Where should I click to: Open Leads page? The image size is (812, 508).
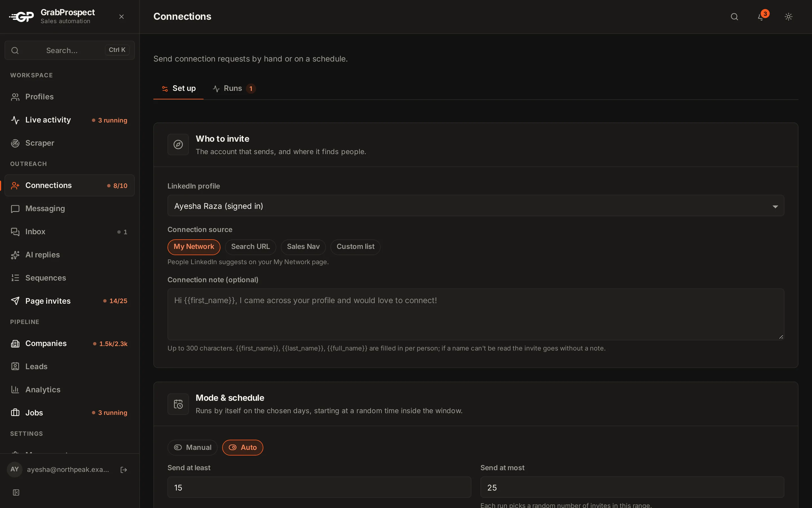click(69, 367)
